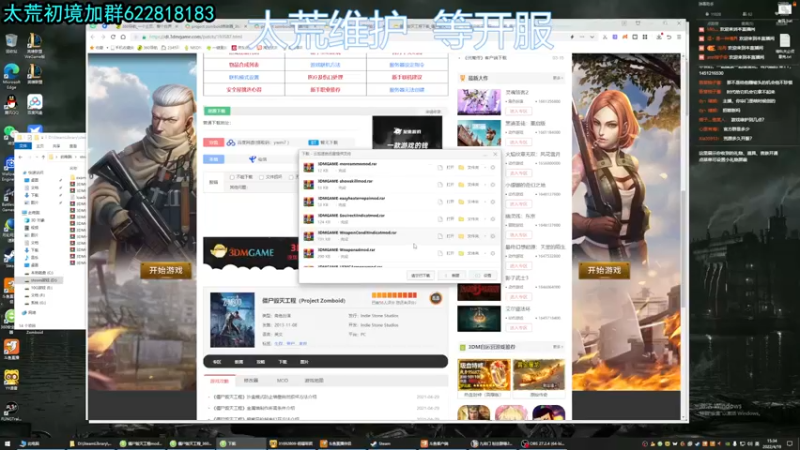Expand 网络 node in Explorer tree

pos(30,312)
